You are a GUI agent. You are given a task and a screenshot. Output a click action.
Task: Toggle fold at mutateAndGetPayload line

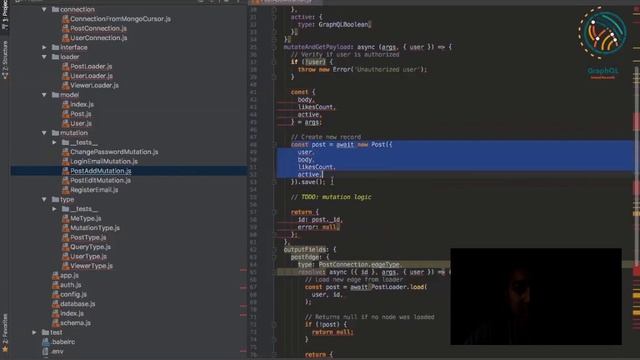(274, 47)
